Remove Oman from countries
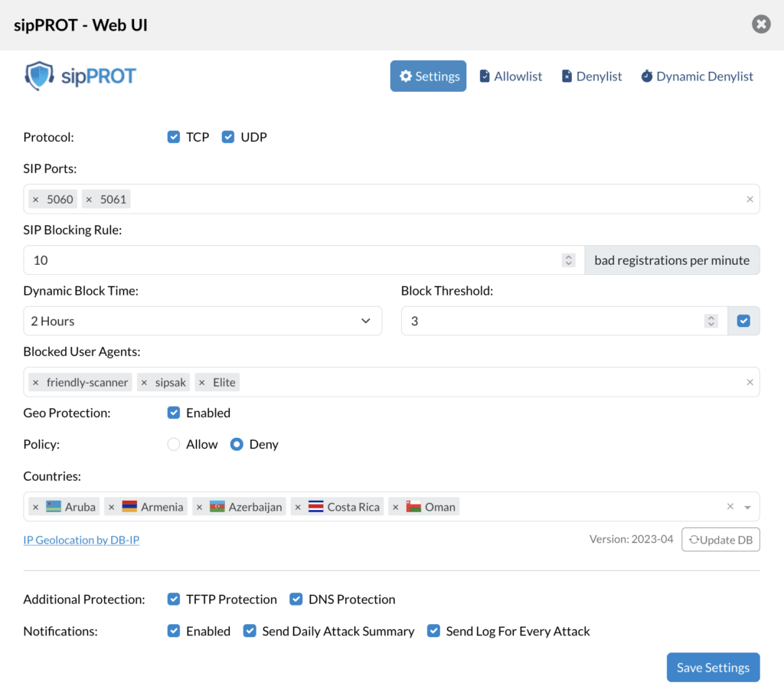Image resolution: width=784 pixels, height=699 pixels. (396, 507)
